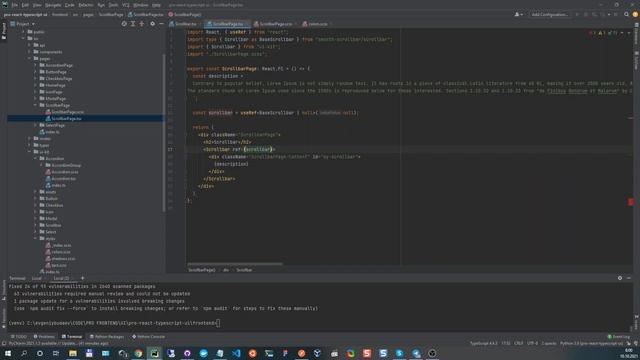Click the taskbar search magnifier icon
The height and width of the screenshot is (360, 640).
tap(24, 353)
